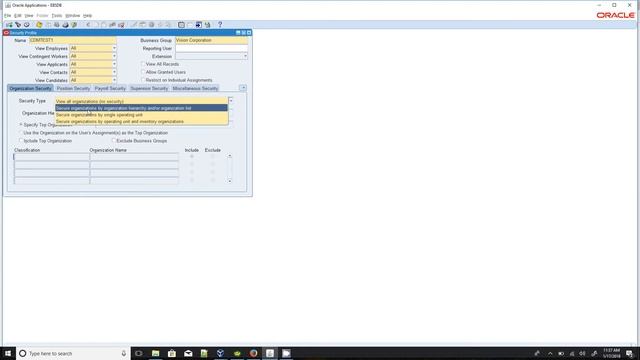Open the Mail app from the taskbar
The image size is (640, 360).
(188, 353)
